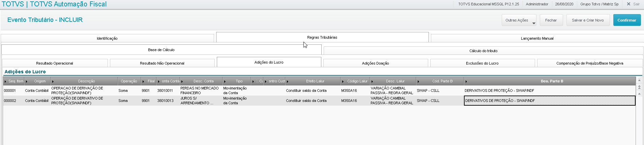Sort by Seq. Item column header
644x145 pixels.
click(x=14, y=81)
